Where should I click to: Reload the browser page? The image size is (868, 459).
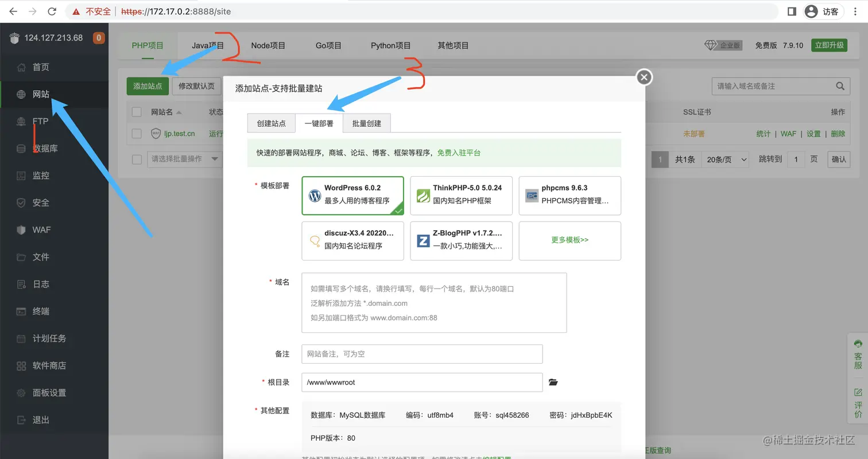[x=52, y=11]
